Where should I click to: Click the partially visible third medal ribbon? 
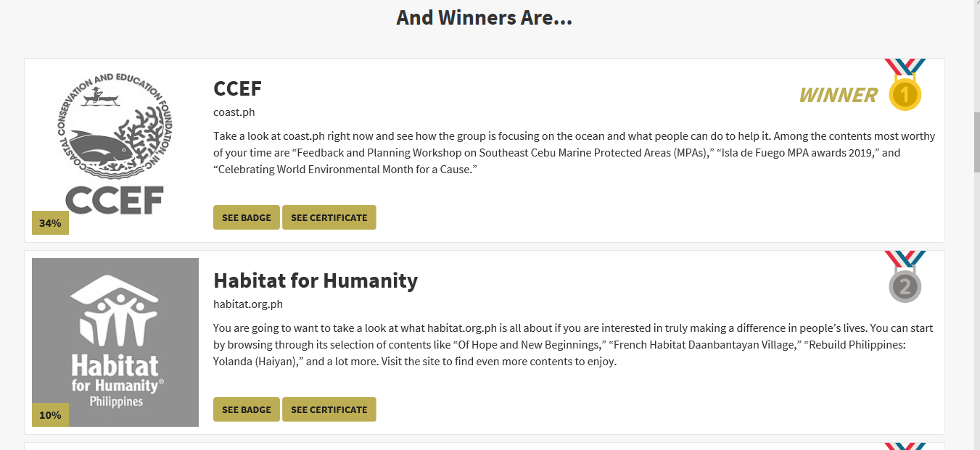click(905, 446)
